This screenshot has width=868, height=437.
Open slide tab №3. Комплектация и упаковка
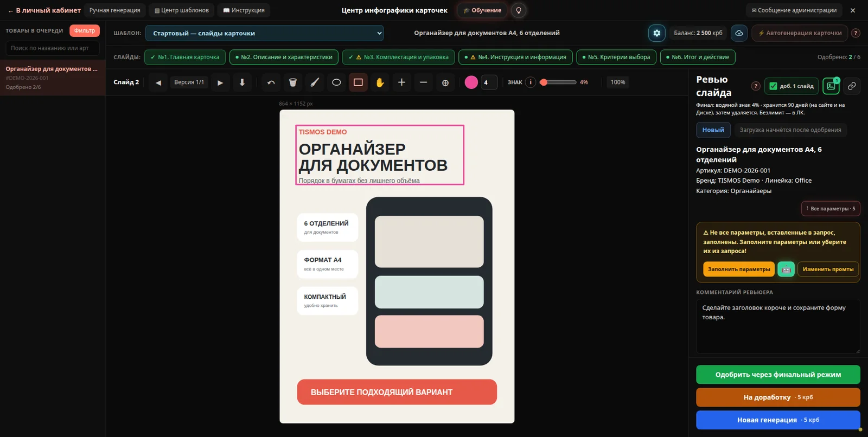399,57
